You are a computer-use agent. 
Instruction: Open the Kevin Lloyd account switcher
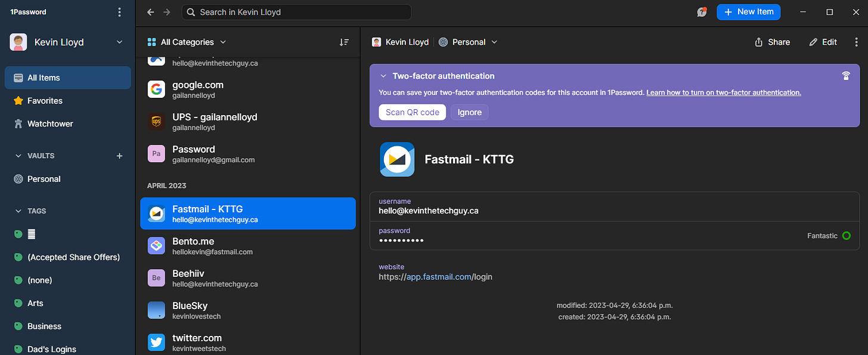tap(67, 42)
